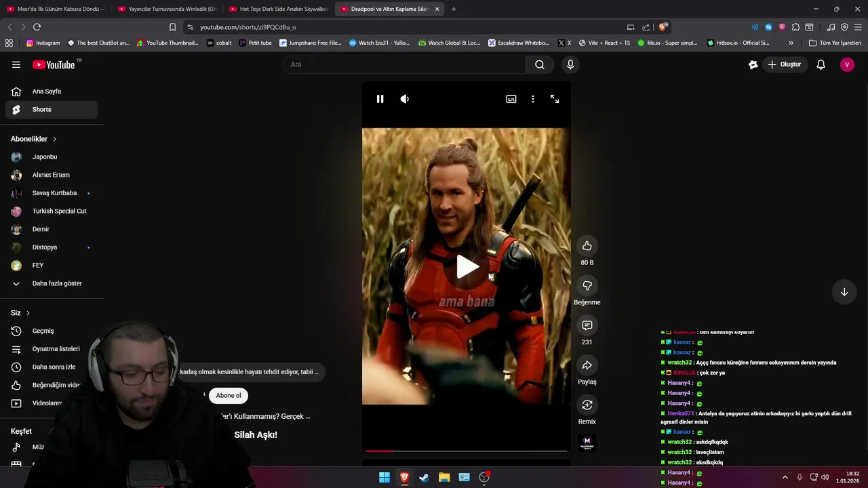The height and width of the screenshot is (488, 868).
Task: Click the bookmark icon in address bar
Action: pyautogui.click(x=172, y=27)
